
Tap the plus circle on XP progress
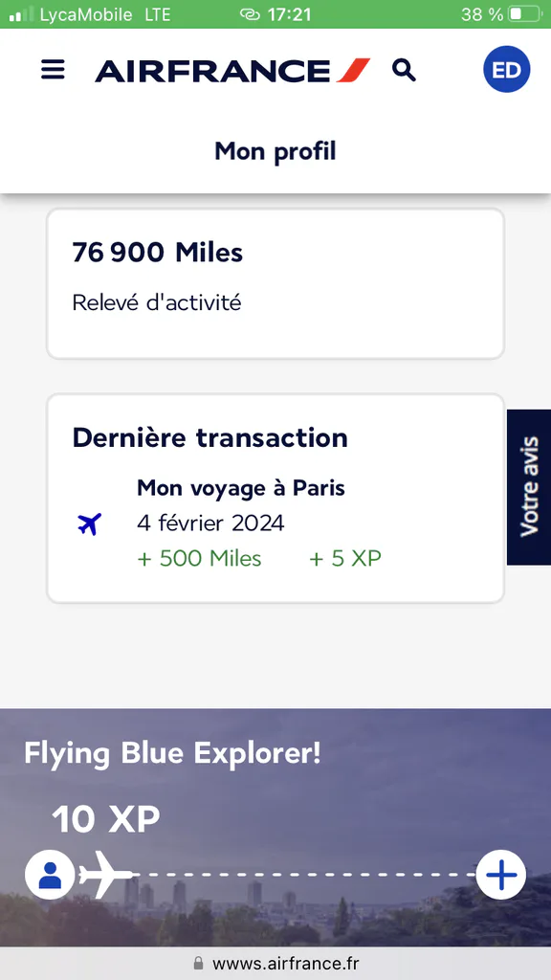(x=501, y=875)
